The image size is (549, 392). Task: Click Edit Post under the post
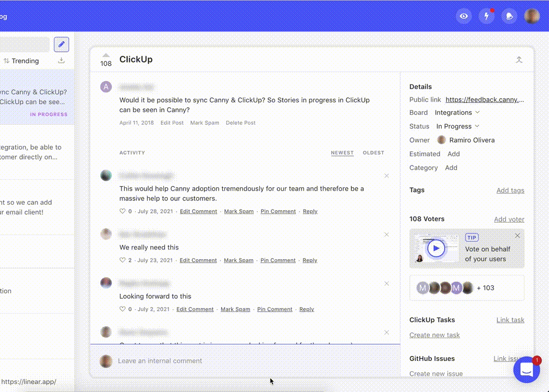172,123
